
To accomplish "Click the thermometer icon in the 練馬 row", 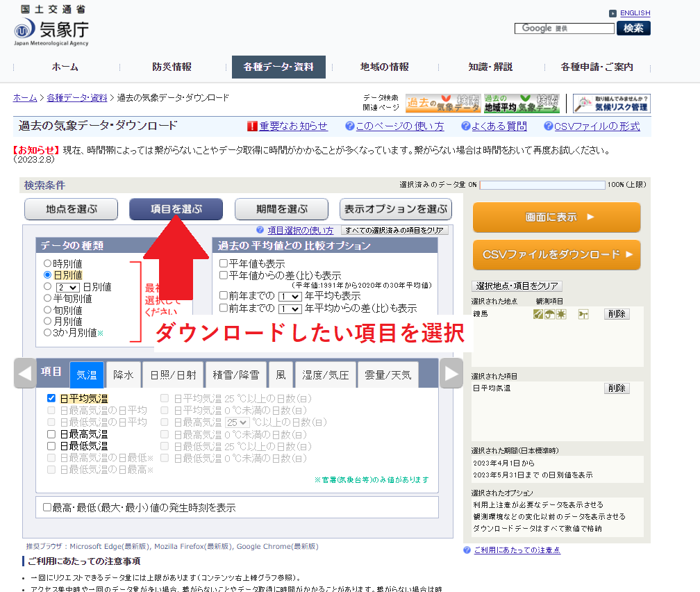I will click(x=538, y=314).
